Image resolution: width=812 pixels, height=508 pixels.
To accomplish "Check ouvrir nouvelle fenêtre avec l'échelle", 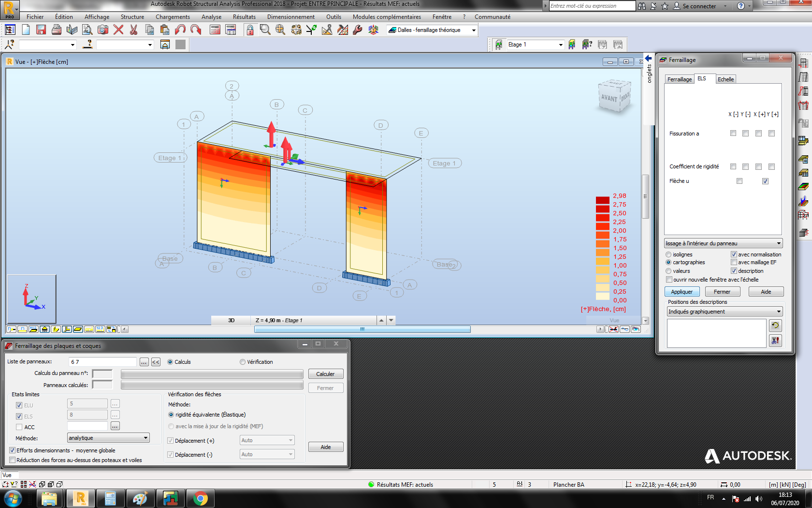I will pos(669,280).
